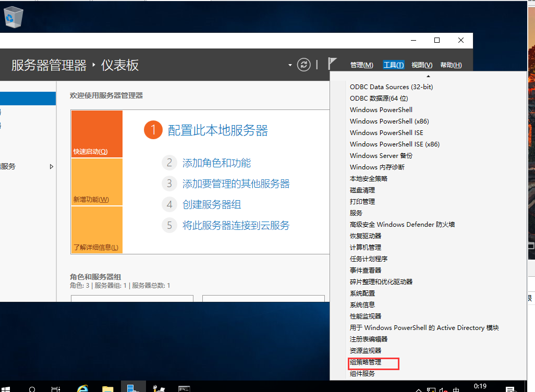The height and width of the screenshot is (392, 535).
Task: Open Windows Server 备份
Action: pyautogui.click(x=381, y=155)
